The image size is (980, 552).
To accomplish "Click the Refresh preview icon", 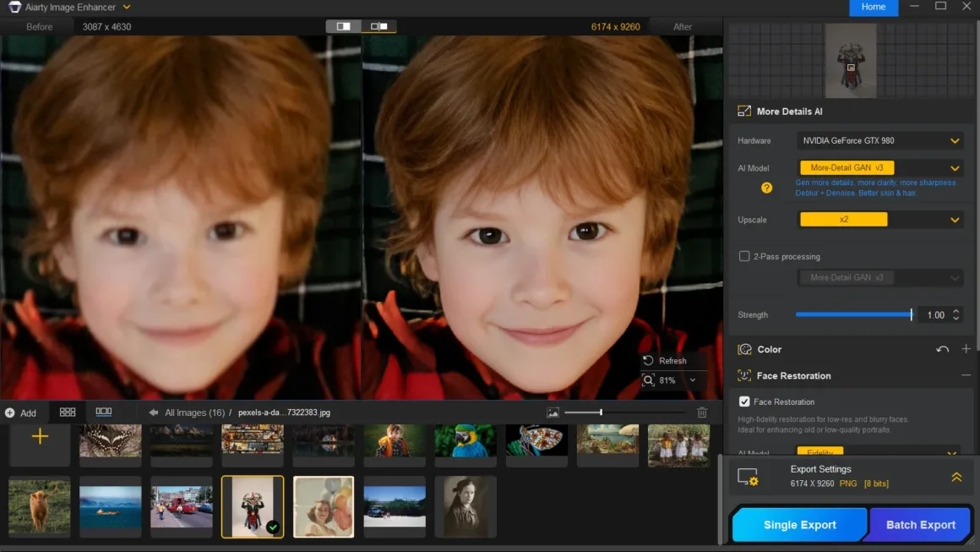I will pyautogui.click(x=649, y=360).
